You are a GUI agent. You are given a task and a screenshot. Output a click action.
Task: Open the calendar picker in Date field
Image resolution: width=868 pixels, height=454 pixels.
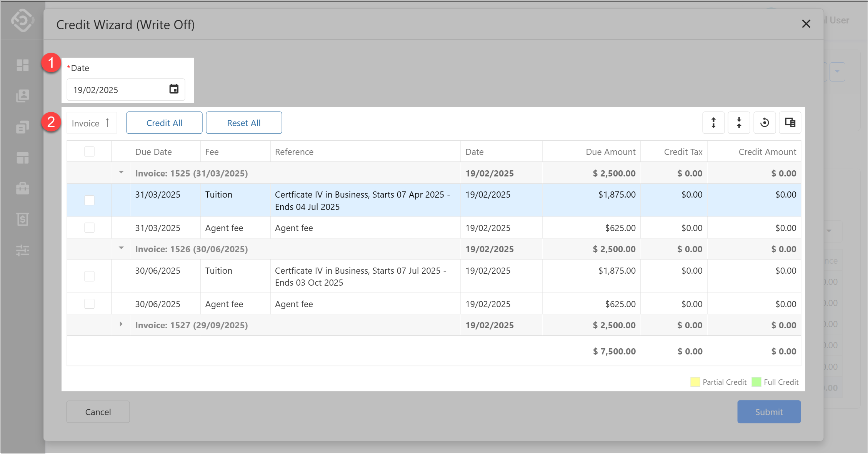[x=174, y=89]
